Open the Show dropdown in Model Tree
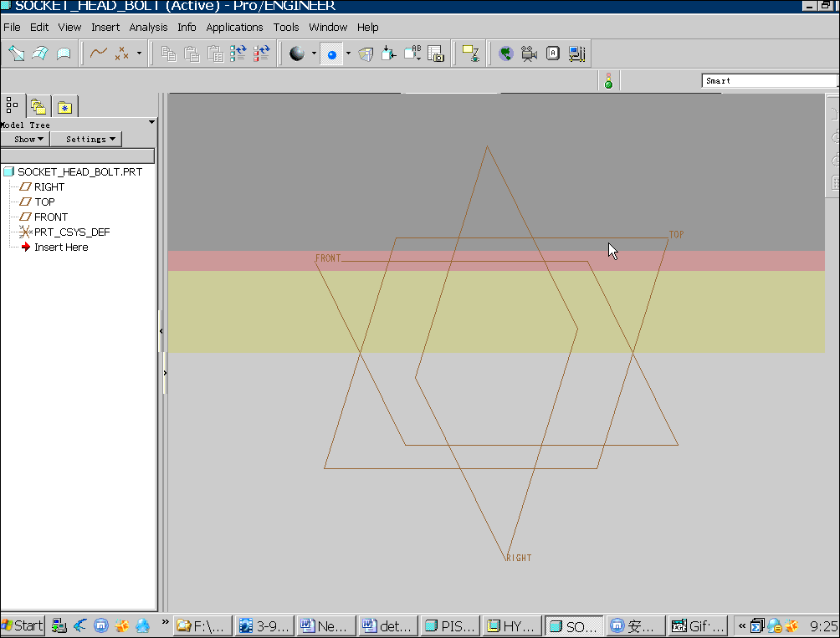Screen dimensions: 840x638 (25, 139)
